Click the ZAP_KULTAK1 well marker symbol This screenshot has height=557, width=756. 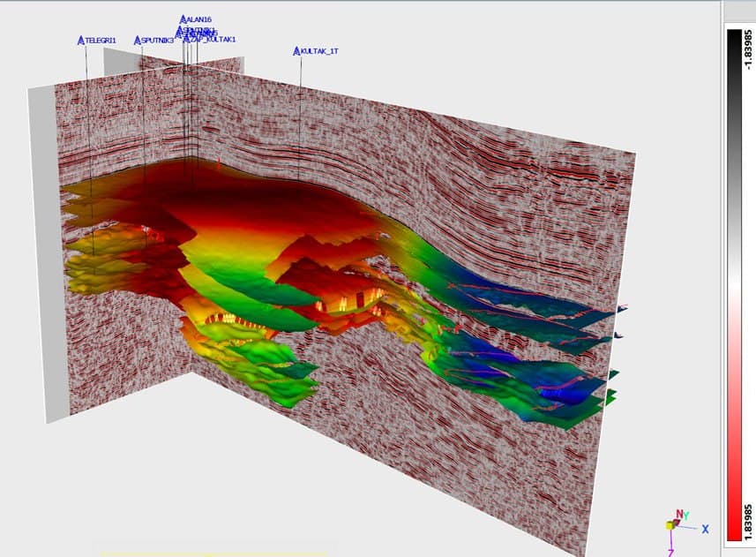(188, 40)
